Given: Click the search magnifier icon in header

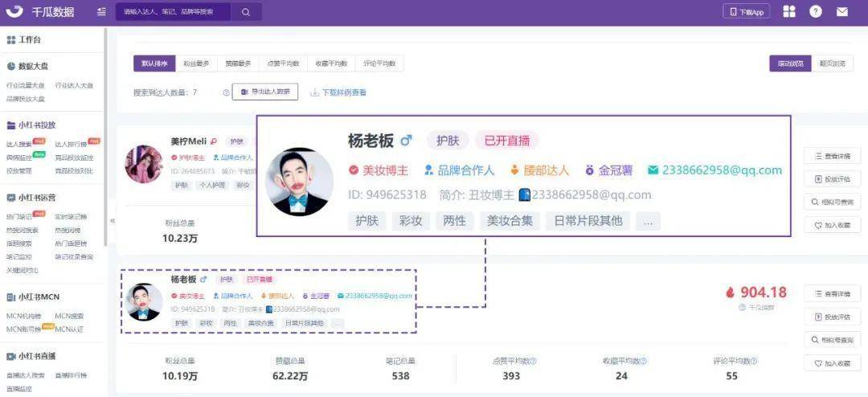Looking at the screenshot, I should coord(246,12).
